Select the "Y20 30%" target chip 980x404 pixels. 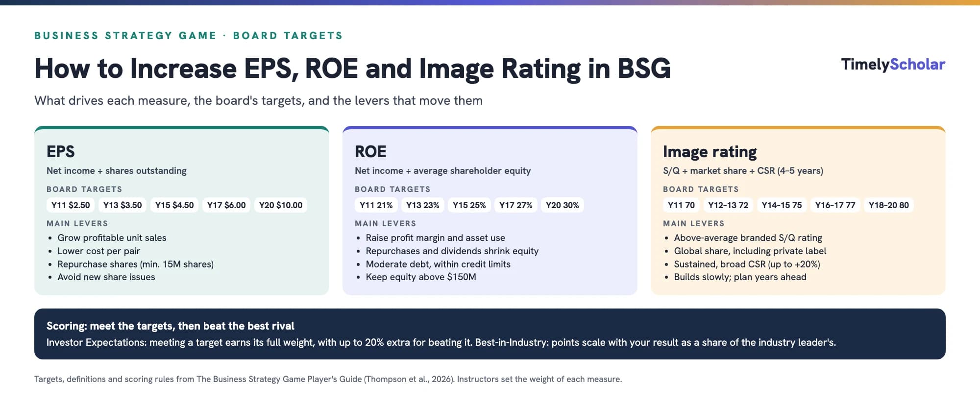[x=563, y=205]
